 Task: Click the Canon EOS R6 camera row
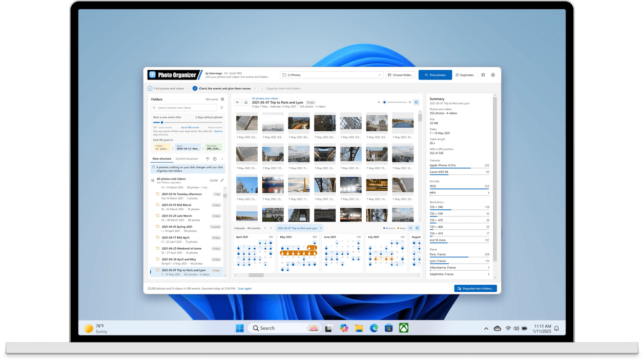460,172
